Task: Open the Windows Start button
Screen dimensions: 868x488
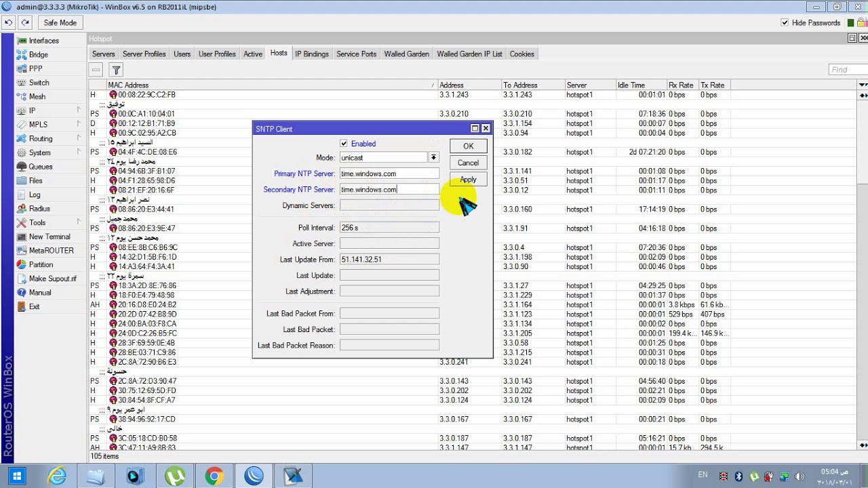Action: click(x=18, y=476)
